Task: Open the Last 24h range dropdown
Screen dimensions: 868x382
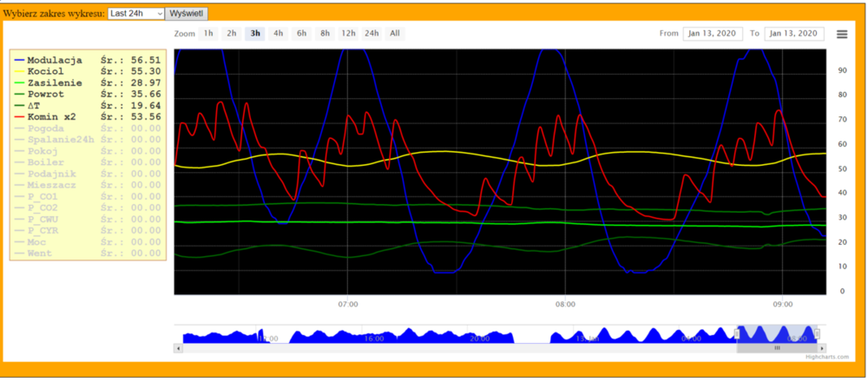Action: 136,14
